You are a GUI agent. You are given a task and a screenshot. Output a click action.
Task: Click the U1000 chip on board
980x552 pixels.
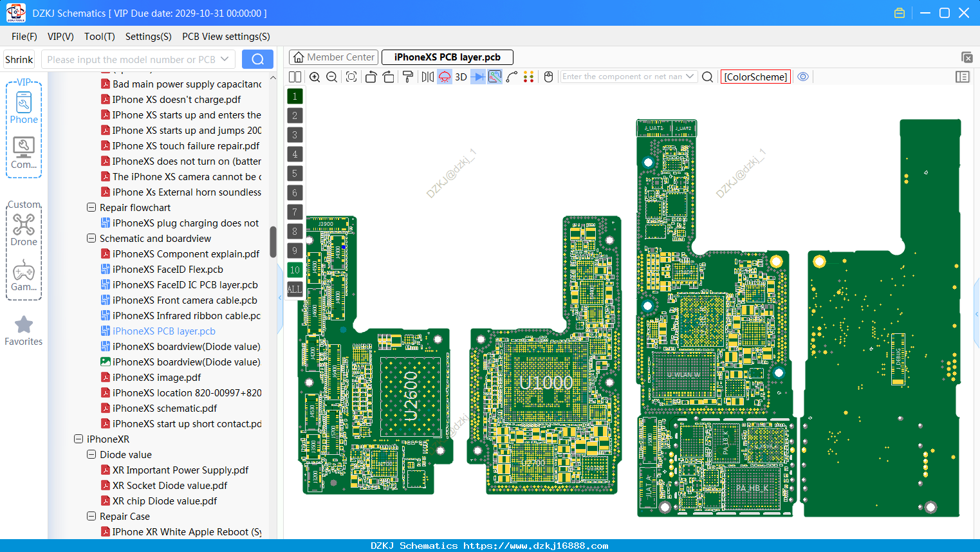tap(546, 383)
